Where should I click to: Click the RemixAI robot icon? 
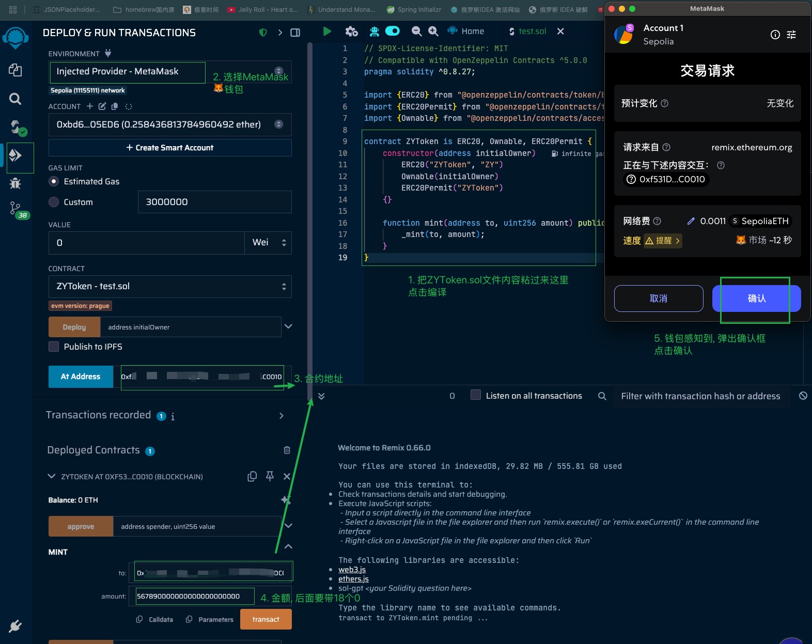point(374,32)
